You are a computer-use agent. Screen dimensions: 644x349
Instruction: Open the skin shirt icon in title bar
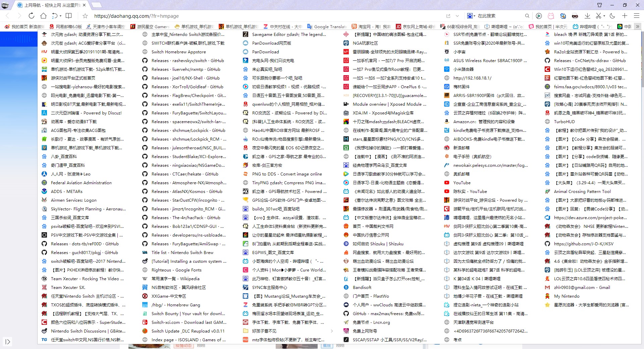pos(599,5)
